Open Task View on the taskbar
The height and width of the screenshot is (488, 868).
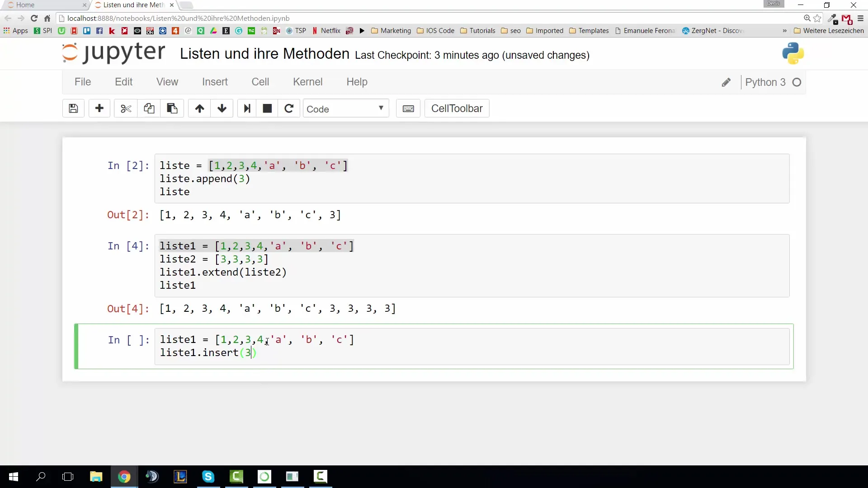coord(68,477)
